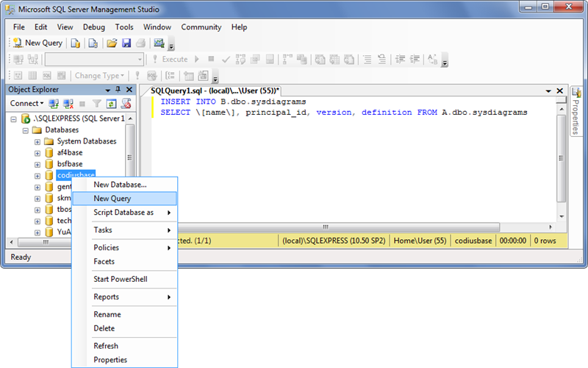Click the Filter funnel icon in Object Explorer
The image size is (588, 368).
tap(96, 104)
